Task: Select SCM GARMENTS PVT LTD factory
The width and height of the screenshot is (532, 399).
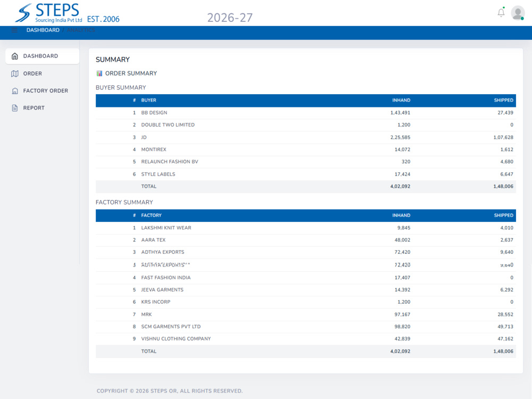Action: pyautogui.click(x=306, y=327)
